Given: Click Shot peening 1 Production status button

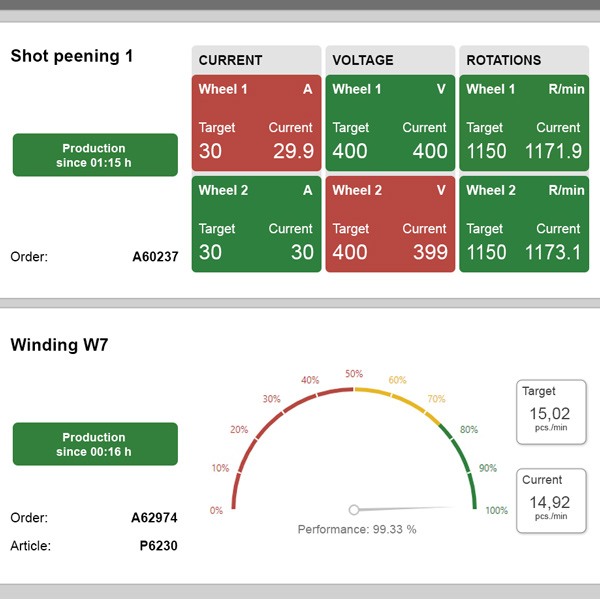Looking at the screenshot, I should coord(95,155).
